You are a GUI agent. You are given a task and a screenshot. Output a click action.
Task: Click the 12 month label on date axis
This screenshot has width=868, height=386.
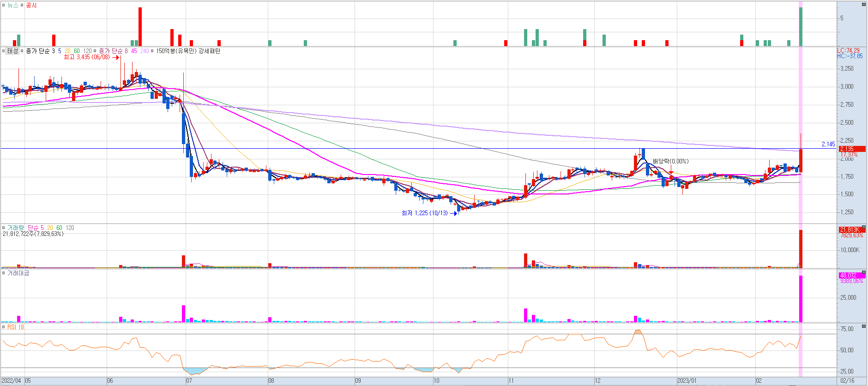(597, 381)
